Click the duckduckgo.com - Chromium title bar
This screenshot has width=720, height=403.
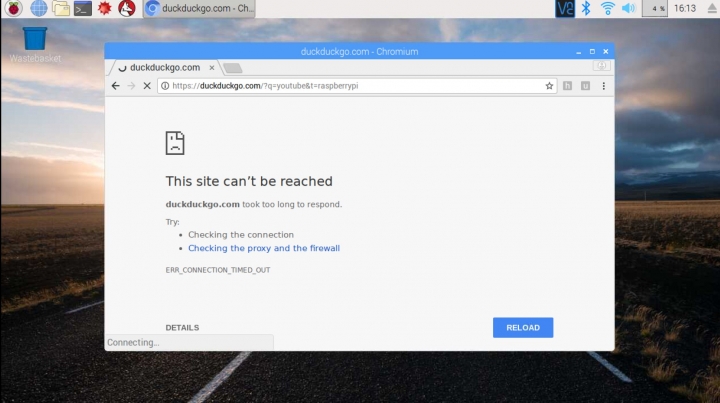click(359, 52)
